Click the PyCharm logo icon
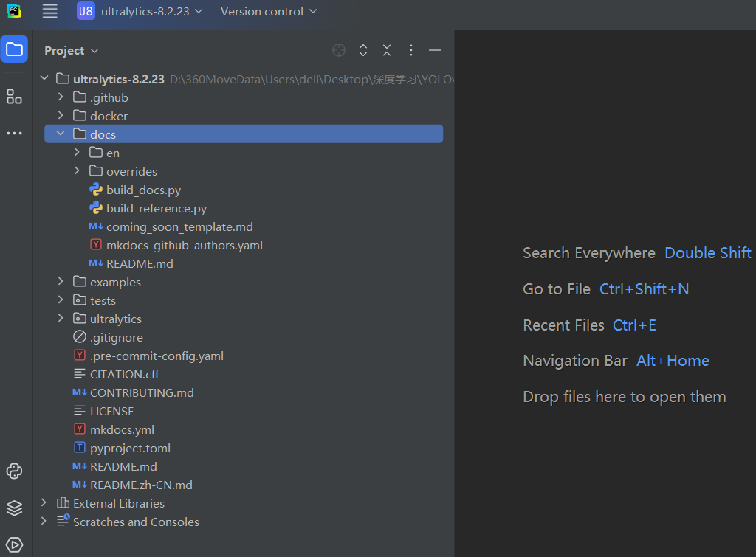 pyautogui.click(x=14, y=11)
